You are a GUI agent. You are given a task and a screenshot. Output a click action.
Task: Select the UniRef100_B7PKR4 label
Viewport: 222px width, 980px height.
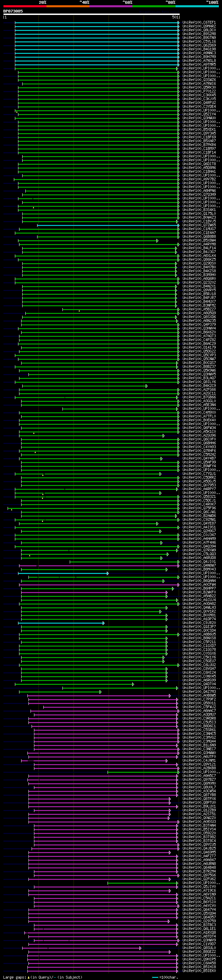199,145
